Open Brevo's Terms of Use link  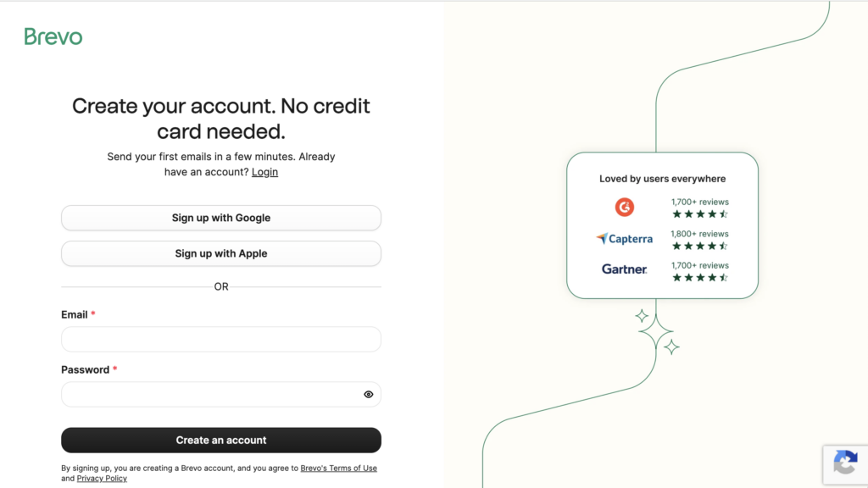[x=339, y=468]
